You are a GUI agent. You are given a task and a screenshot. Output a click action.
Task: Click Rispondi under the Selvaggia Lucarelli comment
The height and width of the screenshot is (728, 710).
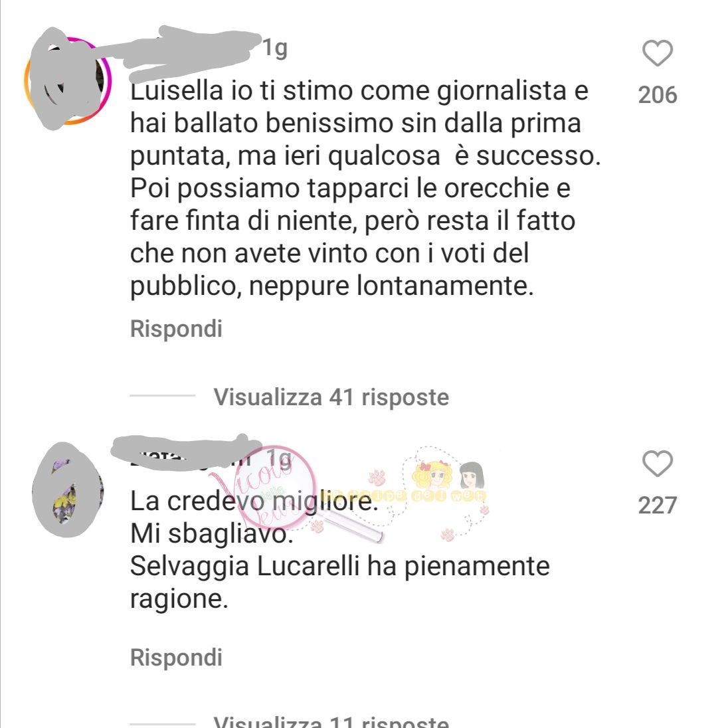(x=176, y=658)
